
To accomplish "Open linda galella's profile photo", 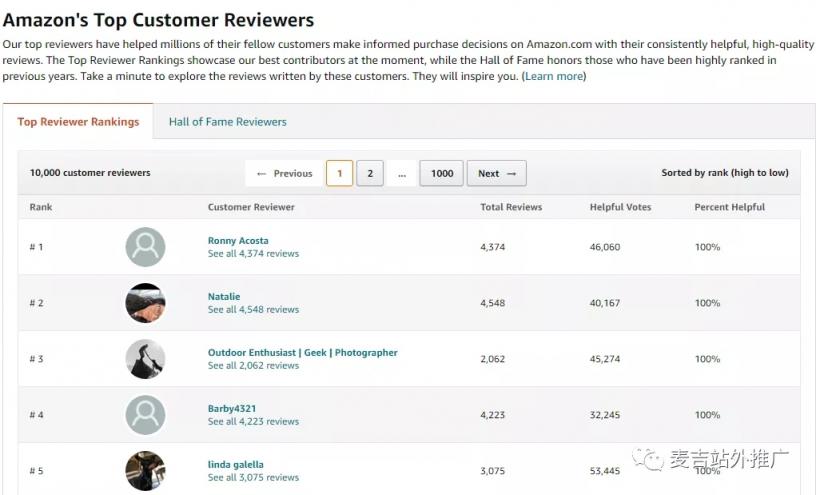I will pos(145,471).
